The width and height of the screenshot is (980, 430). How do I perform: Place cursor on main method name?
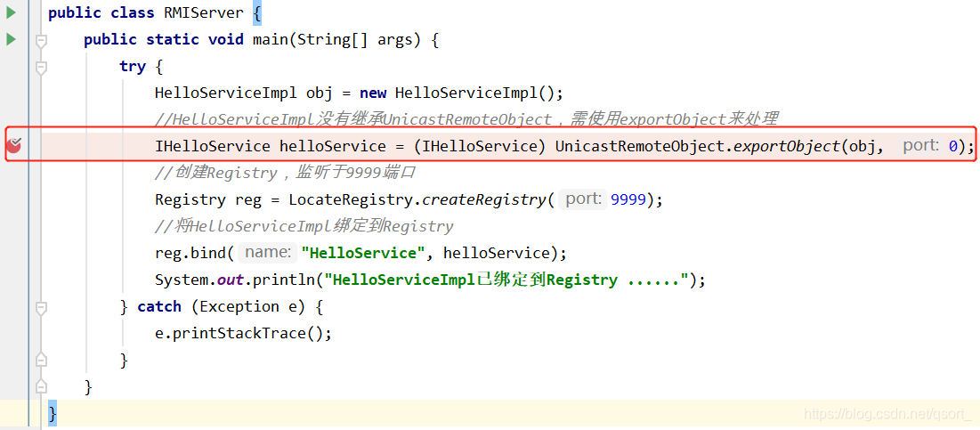point(270,39)
